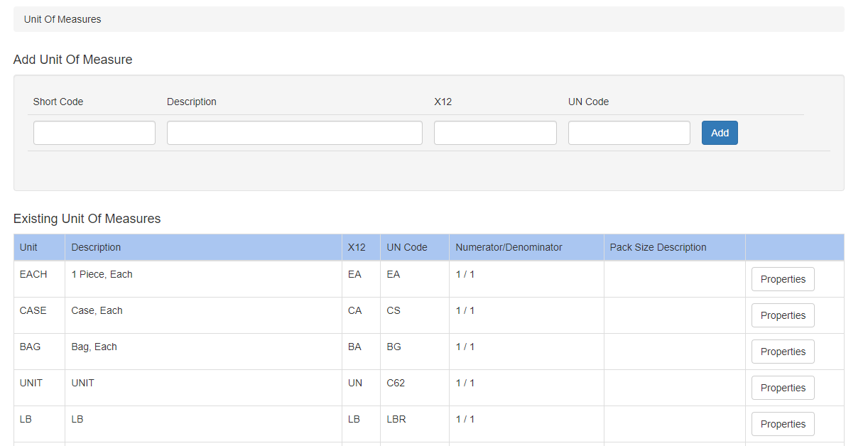Open Properties for the LB unit
Viewport: 868px width, 446px height.
click(x=783, y=424)
